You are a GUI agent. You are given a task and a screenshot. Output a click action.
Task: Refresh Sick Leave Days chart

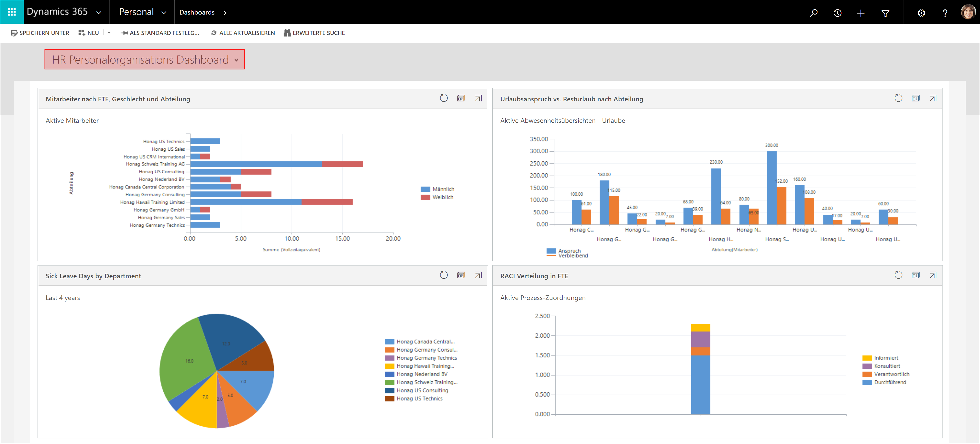click(444, 275)
